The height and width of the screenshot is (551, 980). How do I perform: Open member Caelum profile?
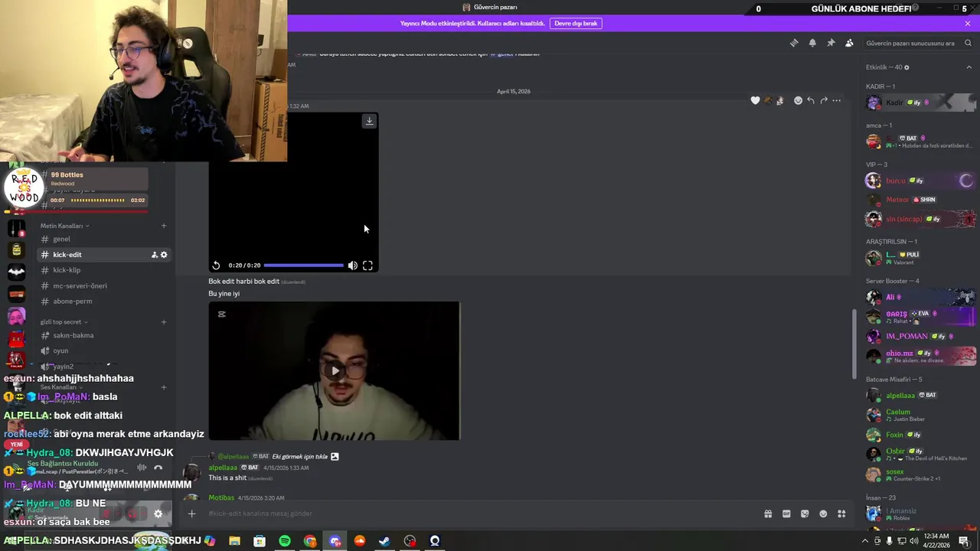[920, 415]
